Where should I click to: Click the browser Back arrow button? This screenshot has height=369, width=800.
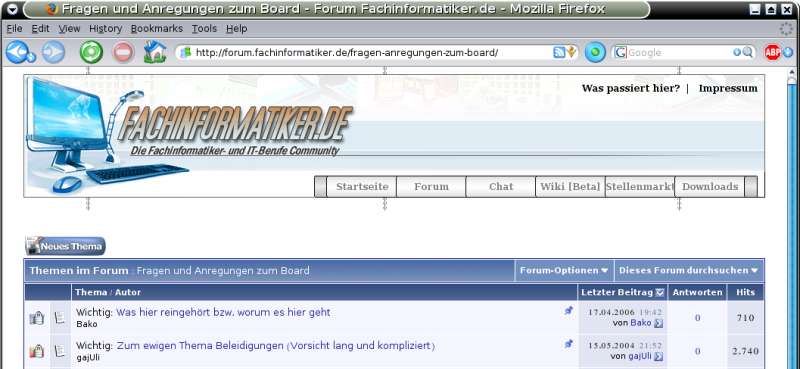(17, 52)
